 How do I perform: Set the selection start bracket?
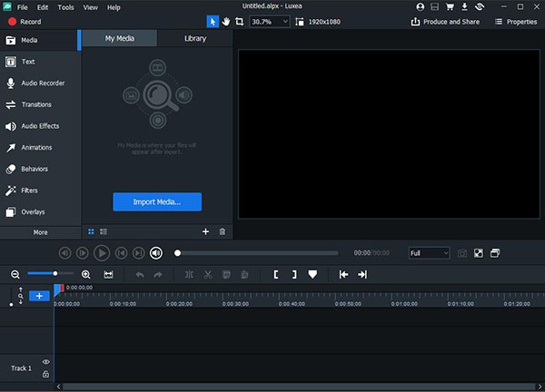coord(276,275)
